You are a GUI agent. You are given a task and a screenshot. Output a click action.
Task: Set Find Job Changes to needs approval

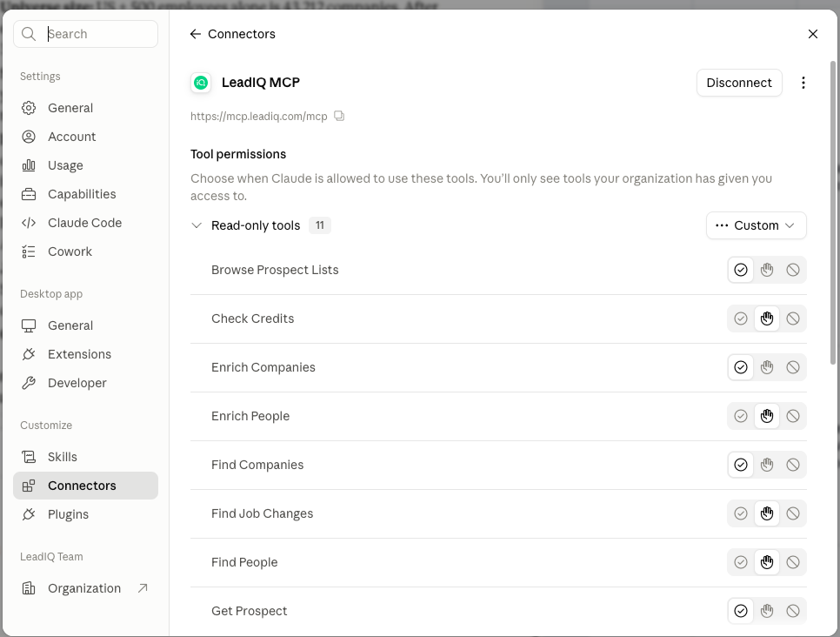click(767, 513)
